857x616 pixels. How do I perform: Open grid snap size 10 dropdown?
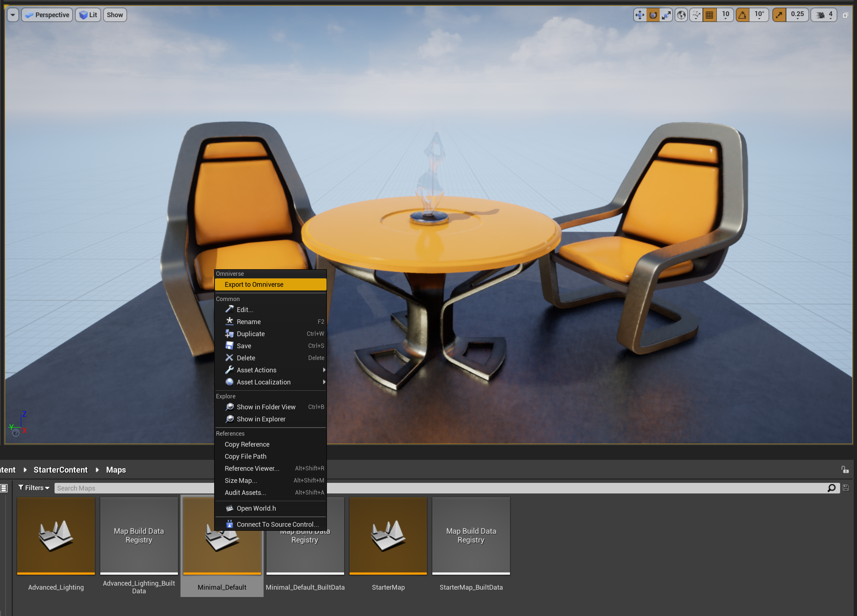(x=726, y=15)
